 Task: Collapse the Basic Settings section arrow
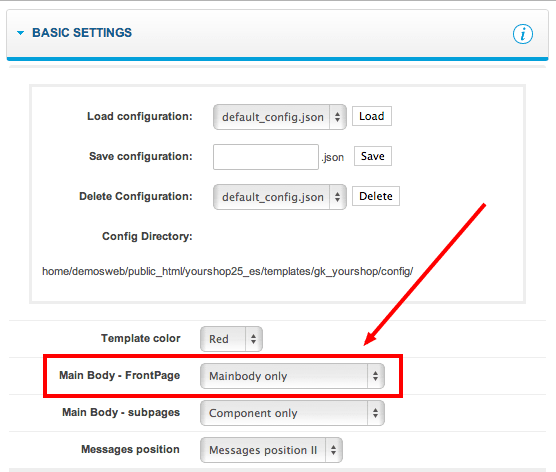21,33
